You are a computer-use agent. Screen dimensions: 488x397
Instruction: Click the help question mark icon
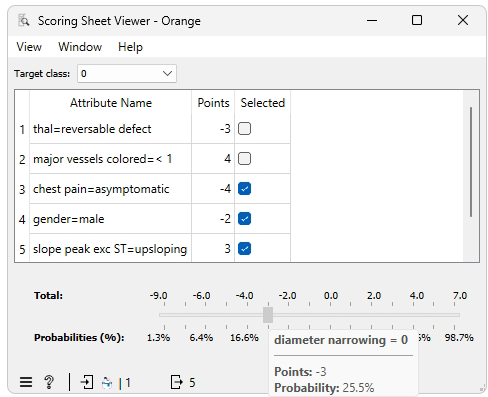coord(49,382)
